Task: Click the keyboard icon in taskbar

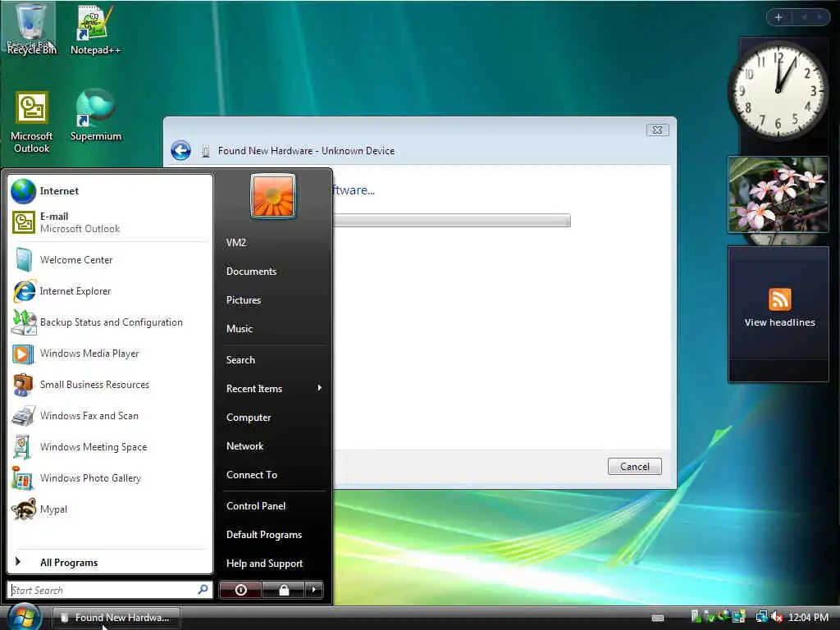Action: coord(658,619)
